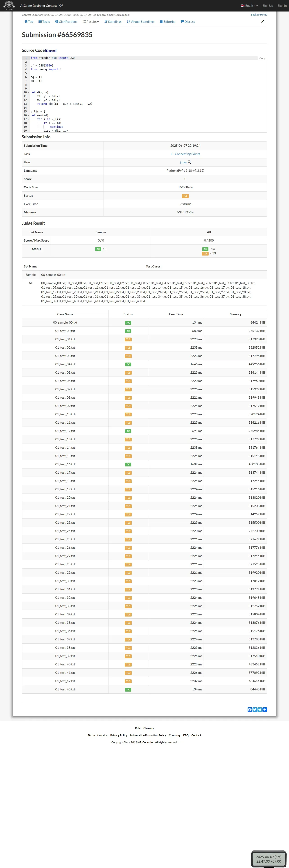
Task: Click the 01_test_14.txt case name
Action: (65, 448)
